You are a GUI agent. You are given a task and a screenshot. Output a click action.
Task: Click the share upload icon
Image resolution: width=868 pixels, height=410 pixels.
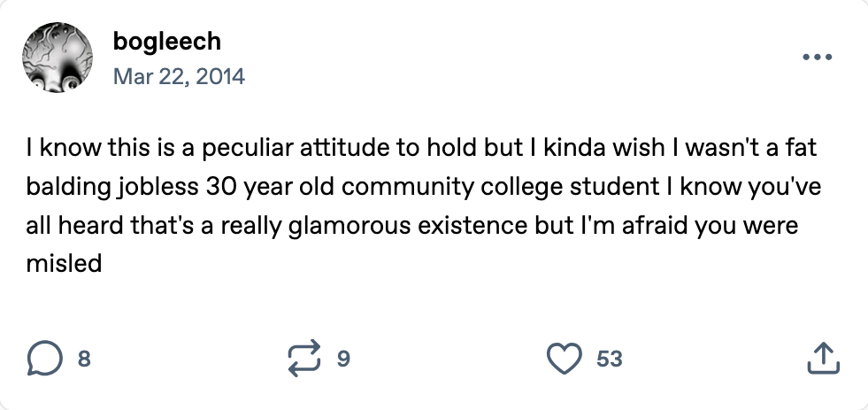pyautogui.click(x=823, y=359)
